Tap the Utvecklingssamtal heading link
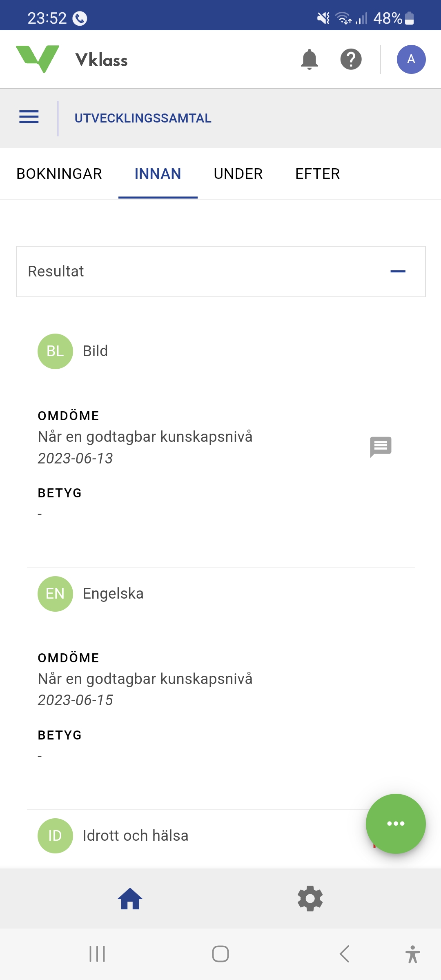This screenshot has height=980, width=441. tap(143, 118)
